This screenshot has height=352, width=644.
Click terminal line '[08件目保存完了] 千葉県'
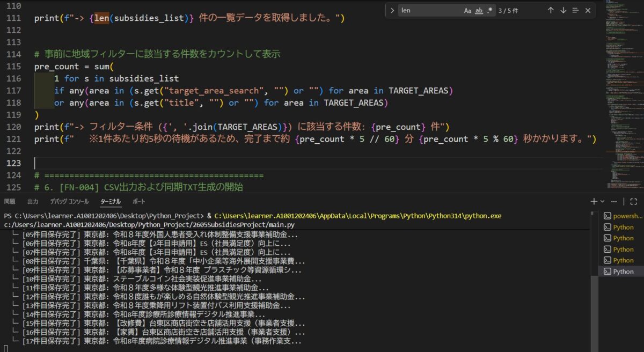(x=159, y=261)
